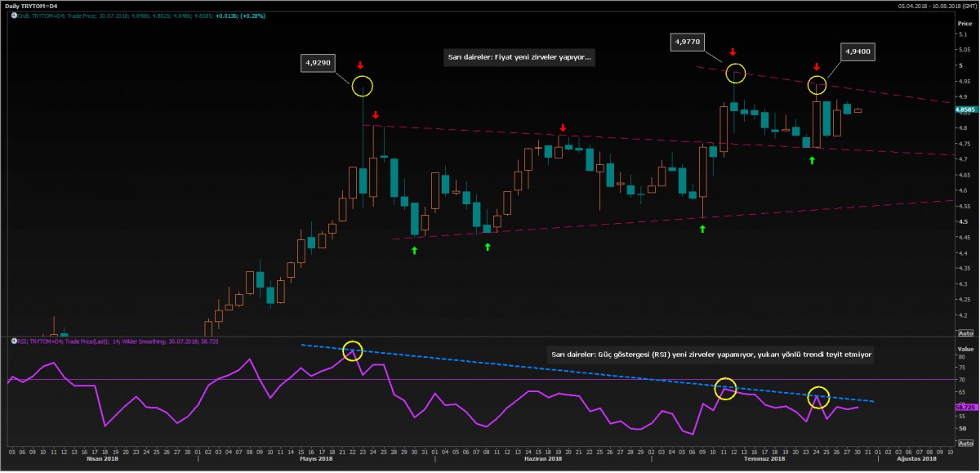Select the 'Fiyat yeni zirveler yapıyor' annotation
Image resolution: width=980 pixels, height=473 pixels.
coord(519,58)
